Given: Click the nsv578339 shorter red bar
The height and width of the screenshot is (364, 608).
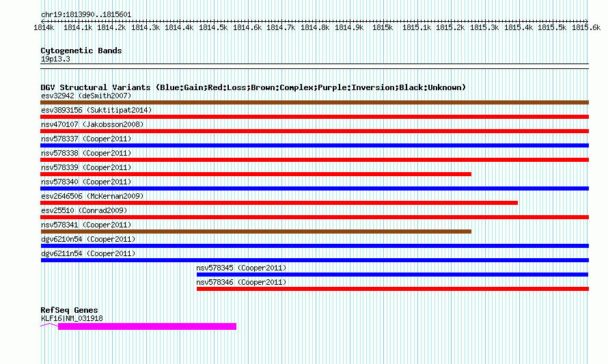Looking at the screenshot, I should [x=256, y=174].
